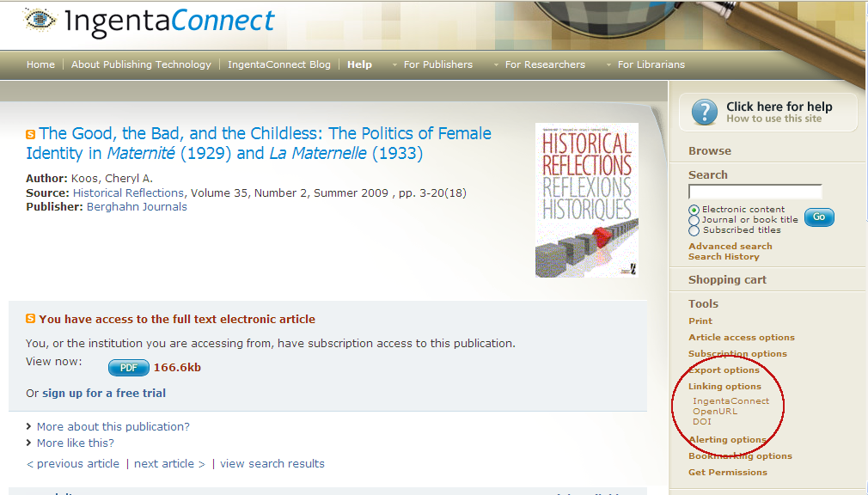Image resolution: width=868 pixels, height=495 pixels.
Task: Select the Electronic content radio button
Action: coord(694,210)
